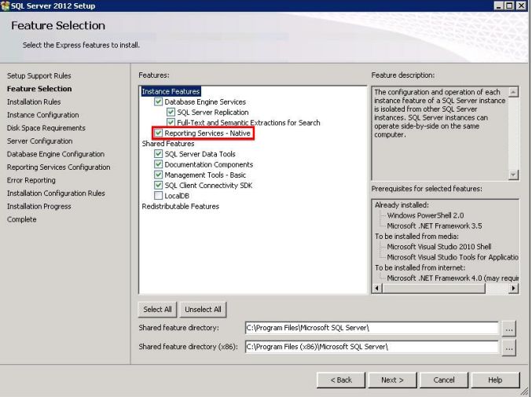
Task: Select the Installation Progress step
Action: (39, 206)
